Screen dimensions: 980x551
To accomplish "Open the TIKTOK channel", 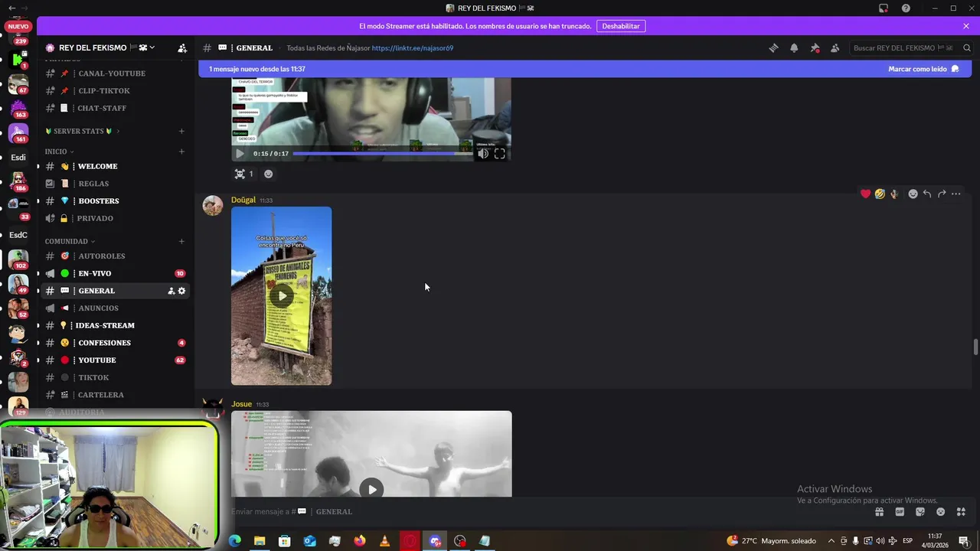I will pos(115,377).
